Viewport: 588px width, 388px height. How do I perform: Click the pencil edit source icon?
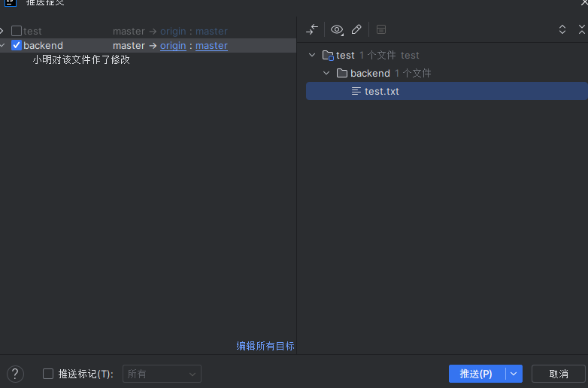click(x=356, y=29)
